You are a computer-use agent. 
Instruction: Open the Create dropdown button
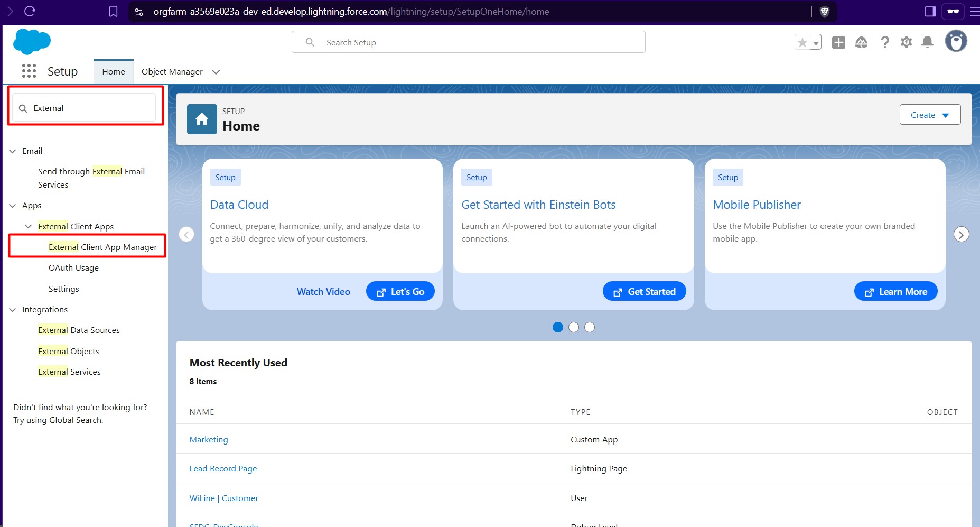point(930,115)
